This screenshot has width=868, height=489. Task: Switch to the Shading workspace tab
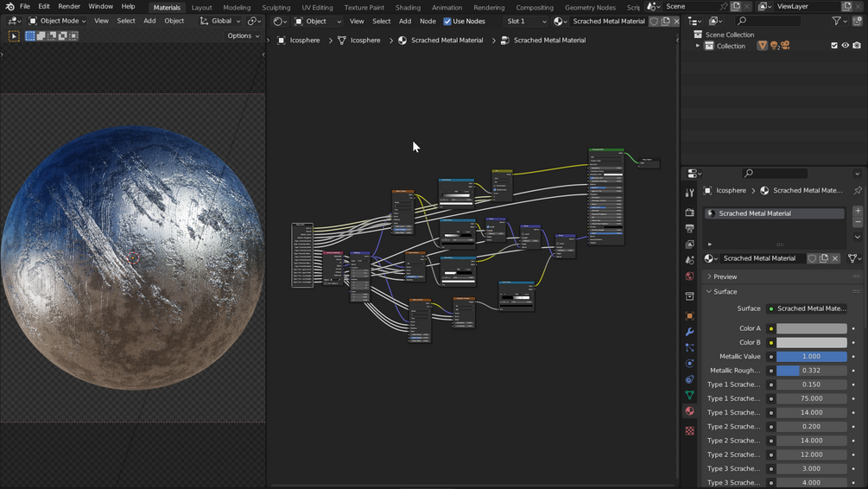click(408, 7)
